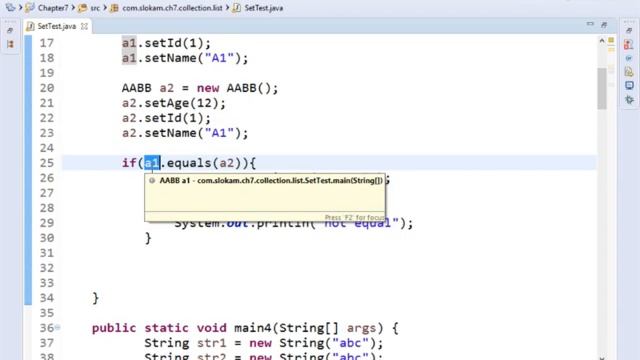The image size is (640, 360).
Task: Expand the breadcrumb chevron after Chapter7
Action: pos(73,7)
